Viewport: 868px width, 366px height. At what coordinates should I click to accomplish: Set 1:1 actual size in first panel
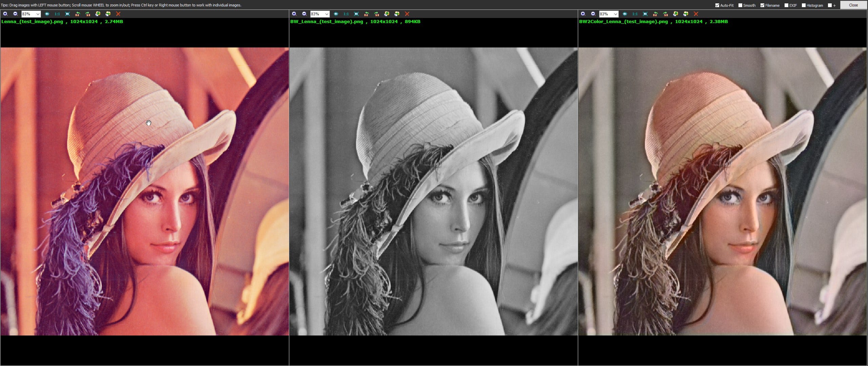pos(57,14)
